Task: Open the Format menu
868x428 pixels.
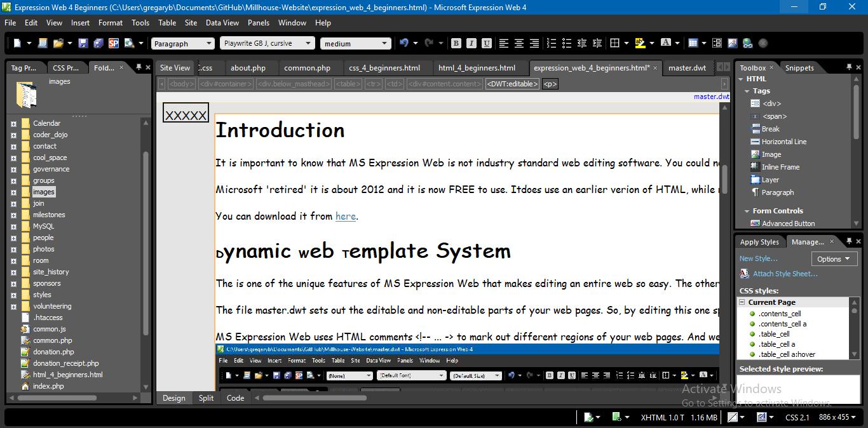Action: (x=111, y=22)
